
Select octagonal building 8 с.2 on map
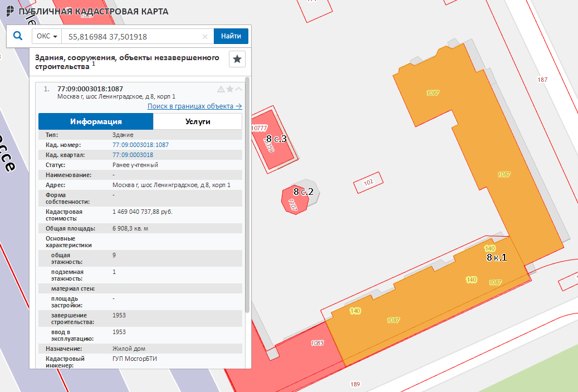pyautogui.click(x=295, y=200)
